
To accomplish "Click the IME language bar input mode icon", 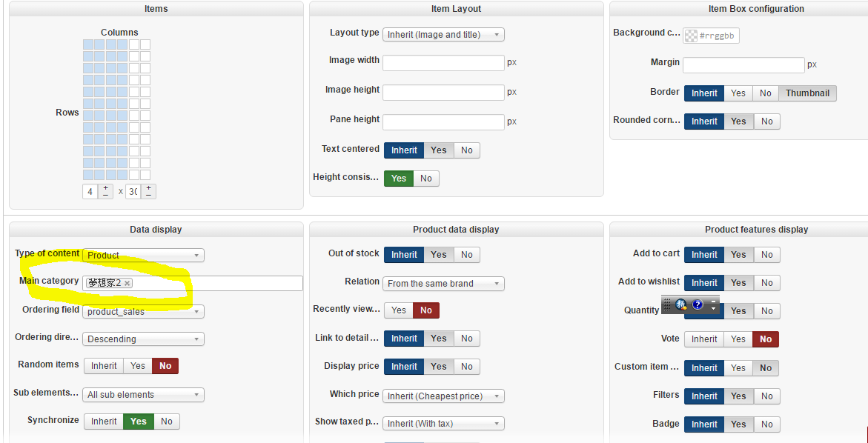I will pyautogui.click(x=680, y=304).
